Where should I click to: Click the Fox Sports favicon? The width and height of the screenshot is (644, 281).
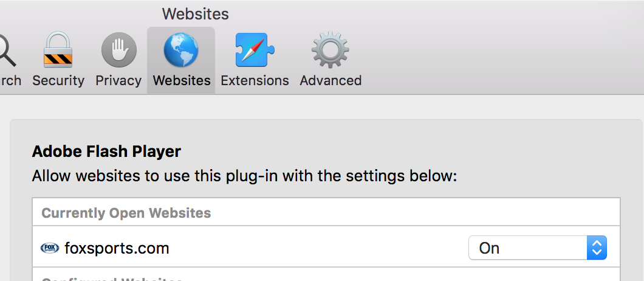pos(50,248)
